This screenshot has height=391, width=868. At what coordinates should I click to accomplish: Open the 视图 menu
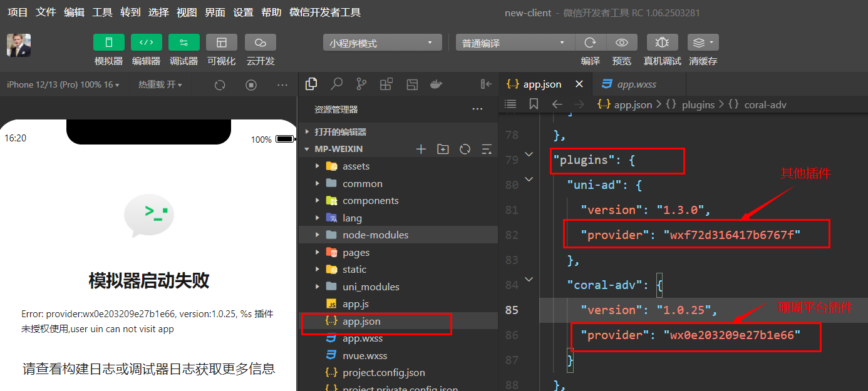pos(187,13)
